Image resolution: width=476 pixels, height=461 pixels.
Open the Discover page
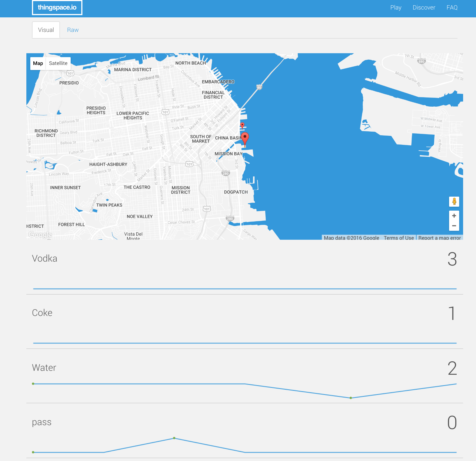pos(424,8)
